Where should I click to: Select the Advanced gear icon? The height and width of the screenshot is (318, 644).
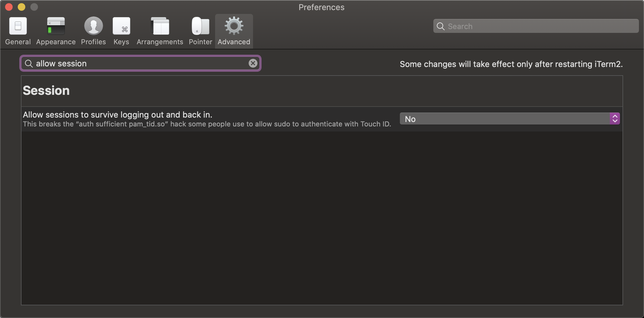tap(234, 26)
